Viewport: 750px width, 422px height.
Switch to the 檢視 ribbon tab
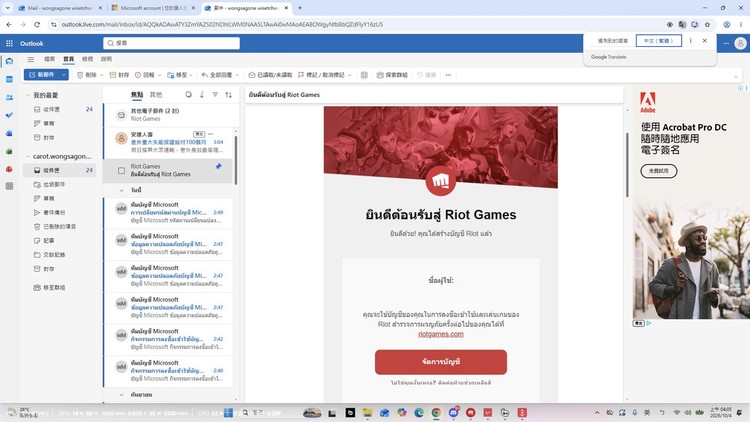[x=88, y=59]
